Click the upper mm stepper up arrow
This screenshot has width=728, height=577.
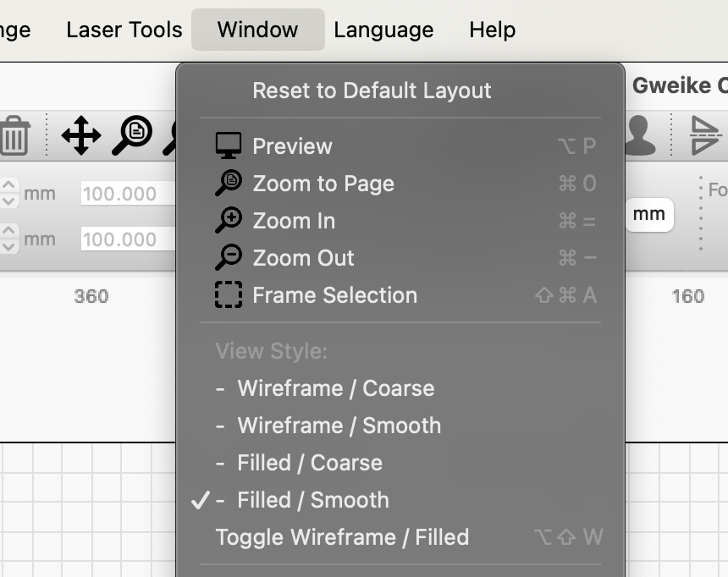coord(8,186)
